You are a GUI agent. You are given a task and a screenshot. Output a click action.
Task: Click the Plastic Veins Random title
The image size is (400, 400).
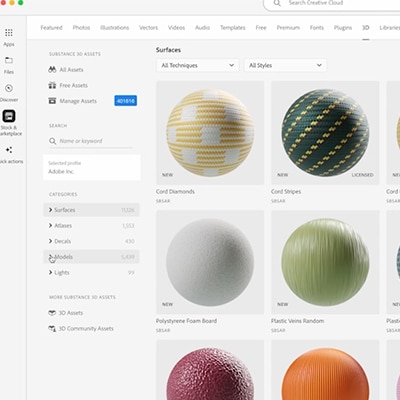(x=297, y=321)
